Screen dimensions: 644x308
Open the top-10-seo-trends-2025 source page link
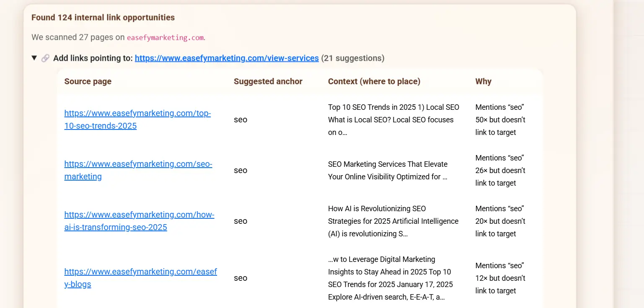(137, 119)
